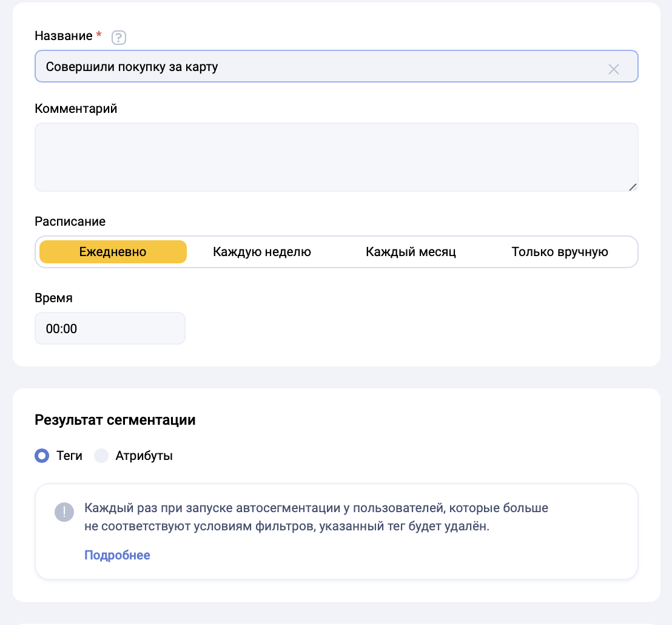Click the exclamation info icon in the notice

(x=64, y=512)
